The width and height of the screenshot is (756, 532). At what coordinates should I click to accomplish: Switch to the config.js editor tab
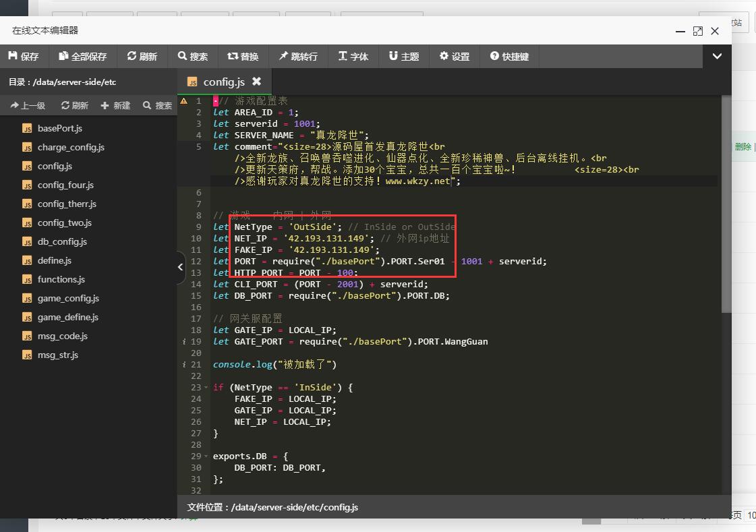[x=223, y=82]
